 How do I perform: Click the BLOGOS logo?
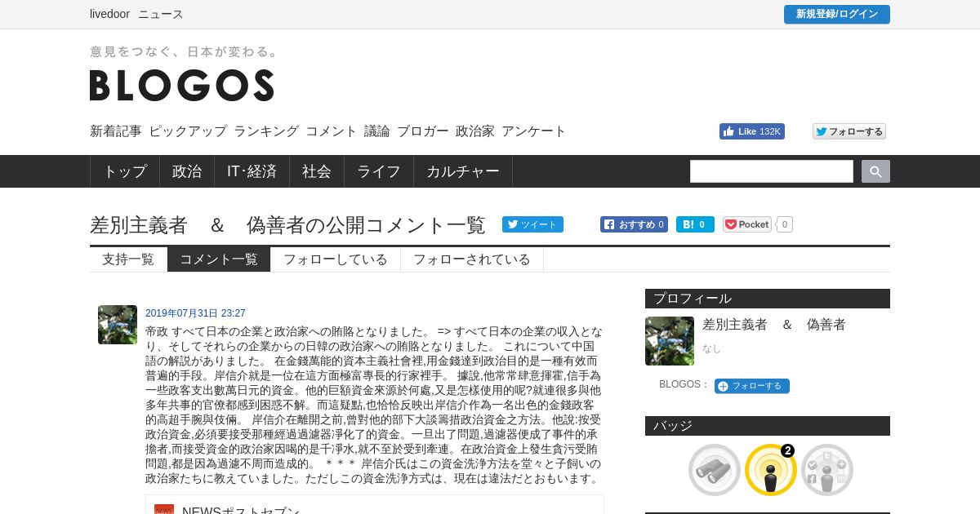coord(181,85)
